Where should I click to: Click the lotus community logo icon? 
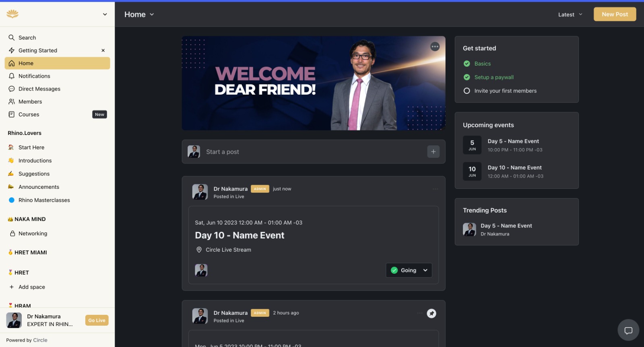coord(12,14)
